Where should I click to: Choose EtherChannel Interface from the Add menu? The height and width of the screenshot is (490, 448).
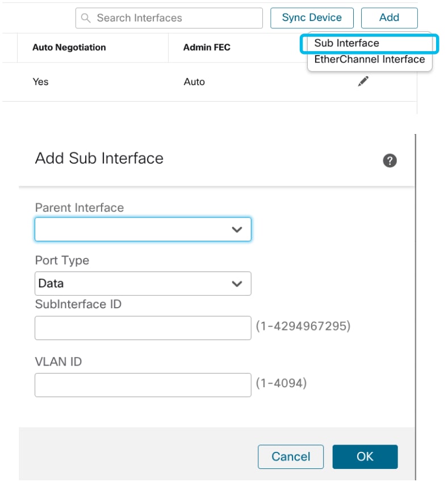click(x=370, y=59)
